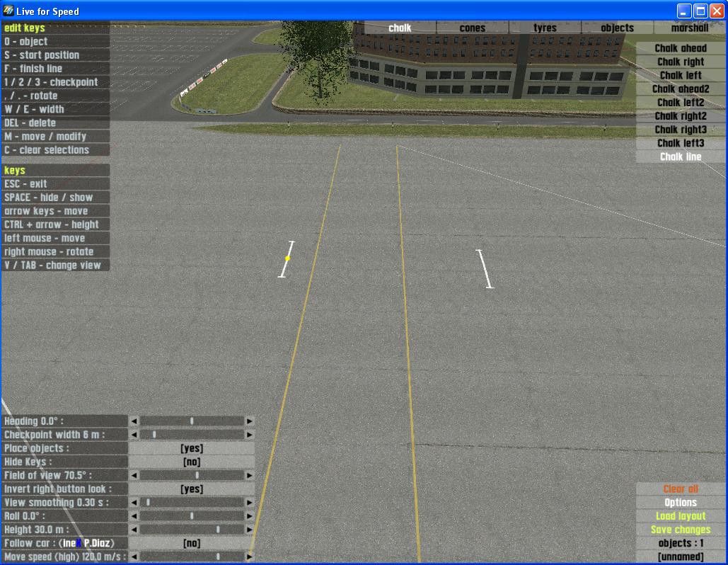Select Chalk ahead2 object

pos(681,89)
